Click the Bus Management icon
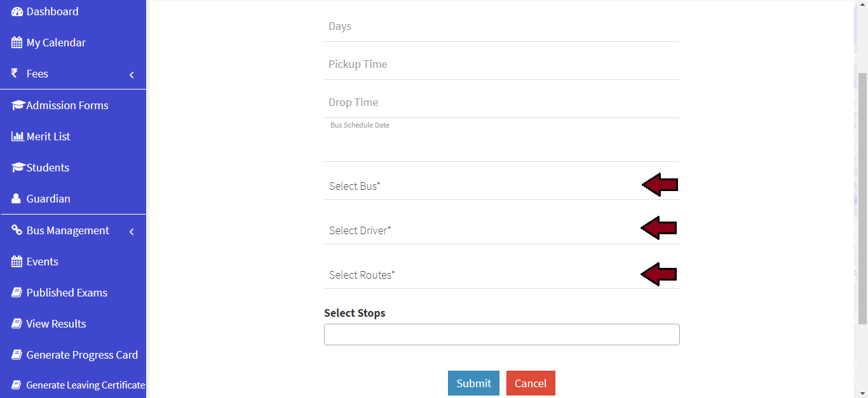Screen dimensions: 868x398 (x=17, y=230)
